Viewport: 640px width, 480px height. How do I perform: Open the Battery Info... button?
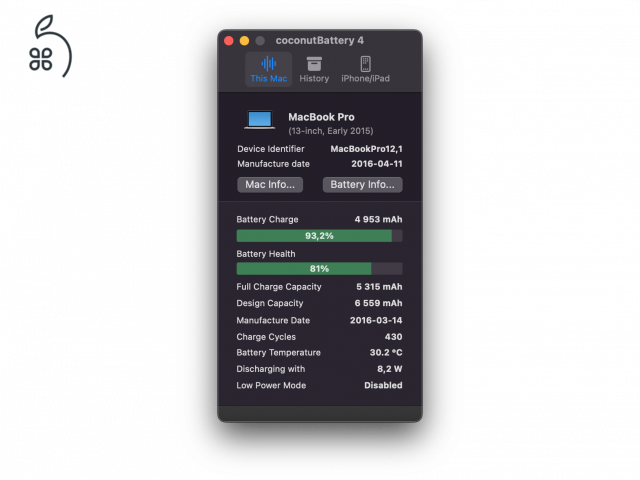[x=362, y=184]
